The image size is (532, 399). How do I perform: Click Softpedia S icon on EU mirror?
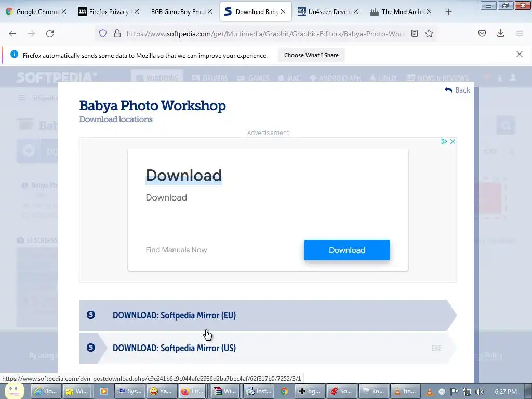[90, 315]
